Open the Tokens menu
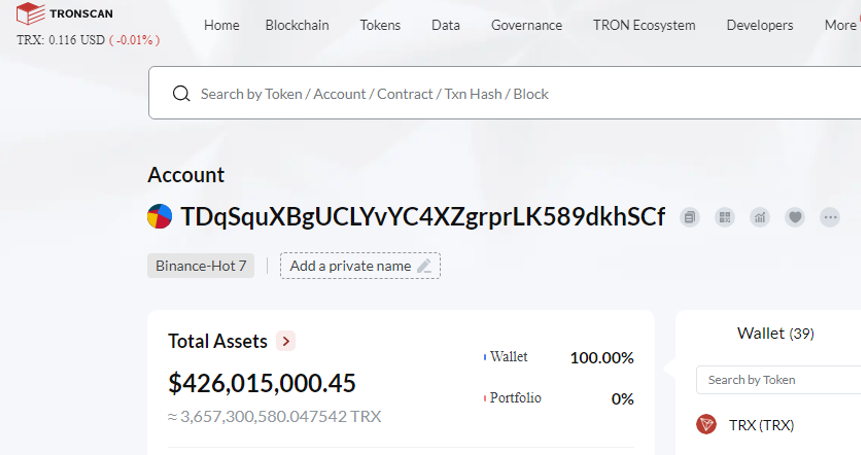 tap(380, 25)
